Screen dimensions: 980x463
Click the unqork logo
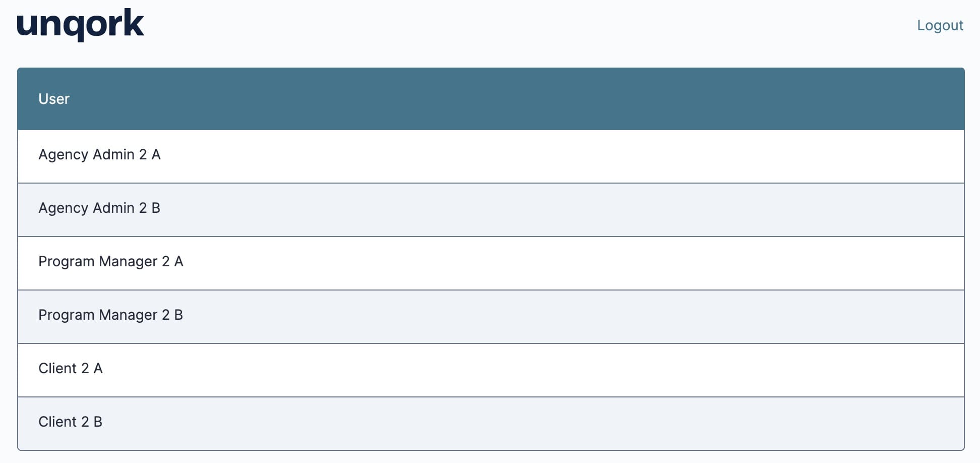tap(80, 25)
